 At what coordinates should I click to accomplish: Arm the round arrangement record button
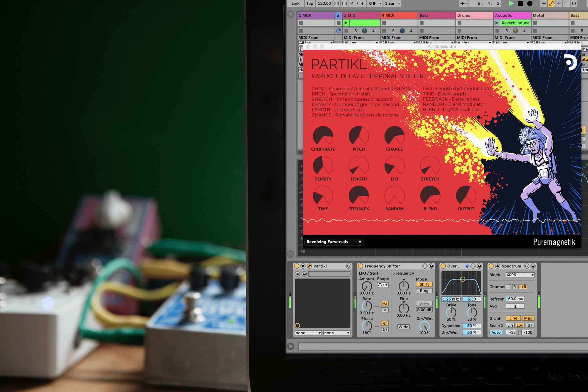click(530, 4)
